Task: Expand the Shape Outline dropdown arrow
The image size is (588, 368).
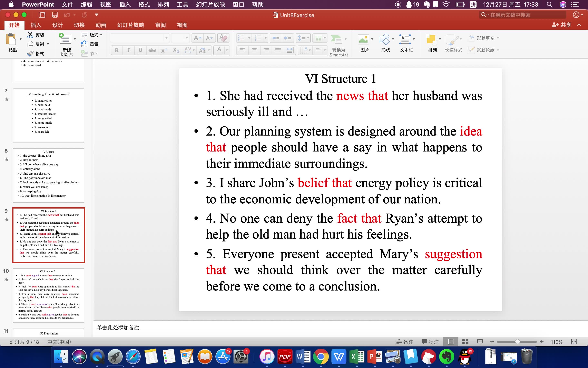Action: click(498, 50)
